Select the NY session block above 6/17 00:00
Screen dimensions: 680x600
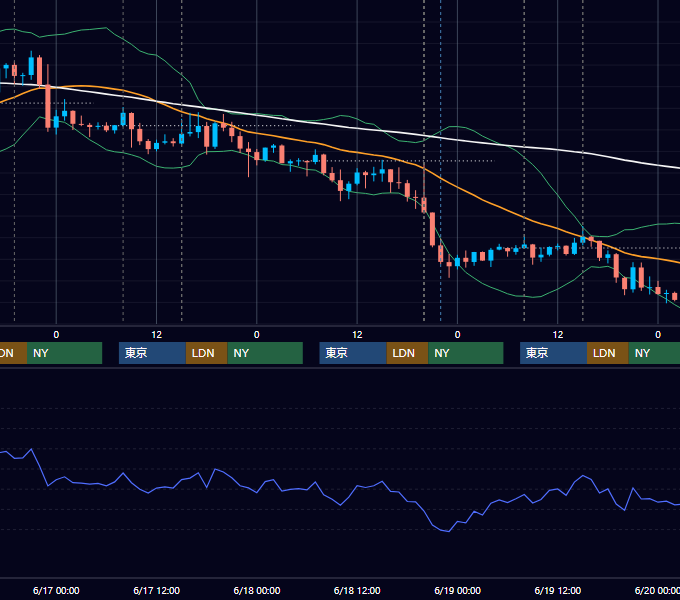pyautogui.click(x=64, y=353)
